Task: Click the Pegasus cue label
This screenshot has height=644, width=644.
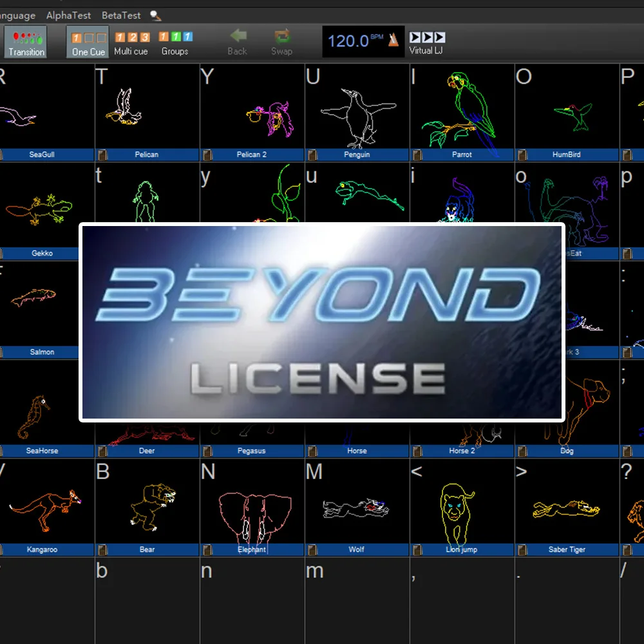Action: (251, 451)
